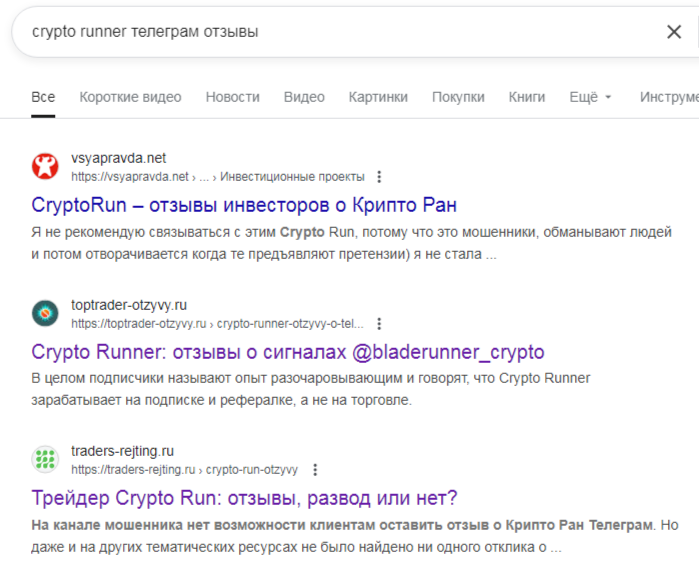Click the https://toptrader-otzyvy.ru breadcrumb URL
Image resolution: width=699 pixels, height=563 pixels.
(x=217, y=324)
